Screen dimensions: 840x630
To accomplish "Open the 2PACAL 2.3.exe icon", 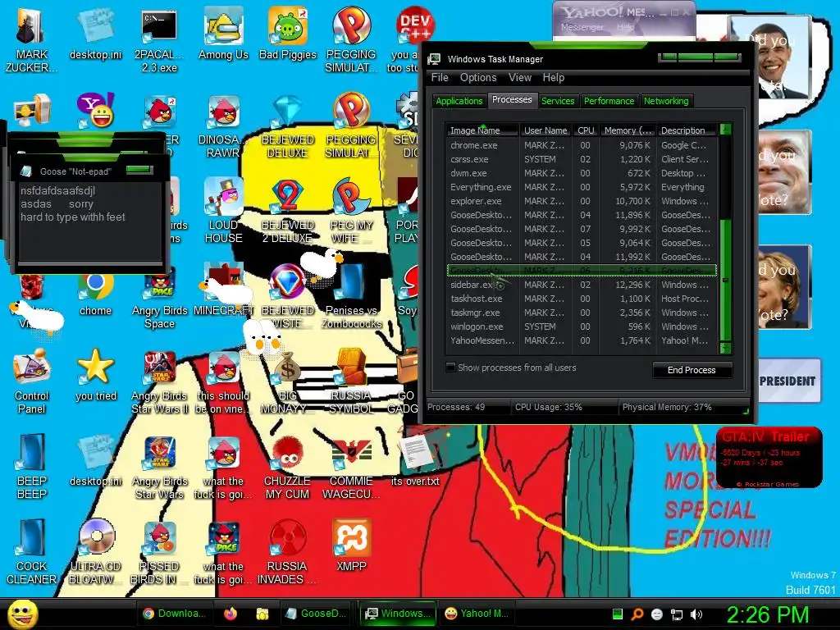I will (159, 39).
